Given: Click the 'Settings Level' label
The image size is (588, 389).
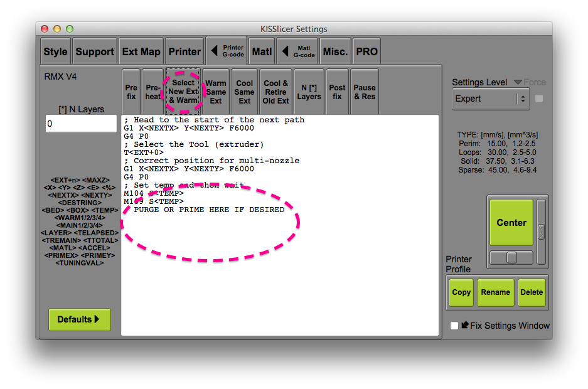Looking at the screenshot, I should coord(479,82).
